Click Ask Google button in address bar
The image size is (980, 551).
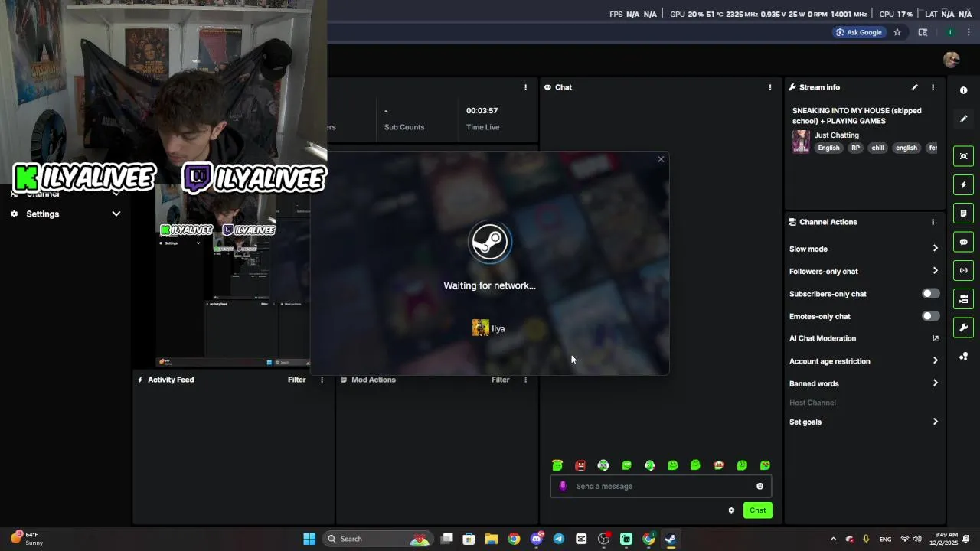[859, 32]
